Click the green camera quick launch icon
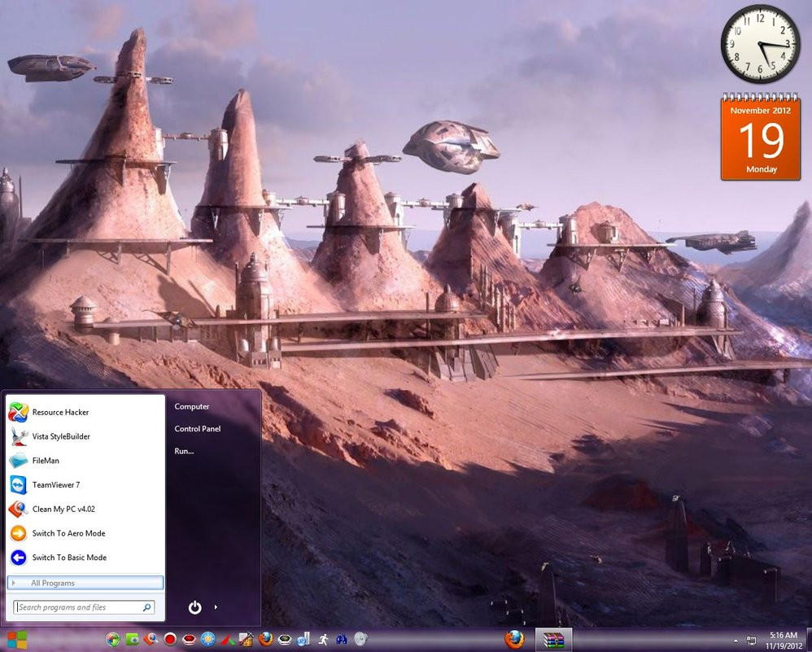 click(133, 640)
